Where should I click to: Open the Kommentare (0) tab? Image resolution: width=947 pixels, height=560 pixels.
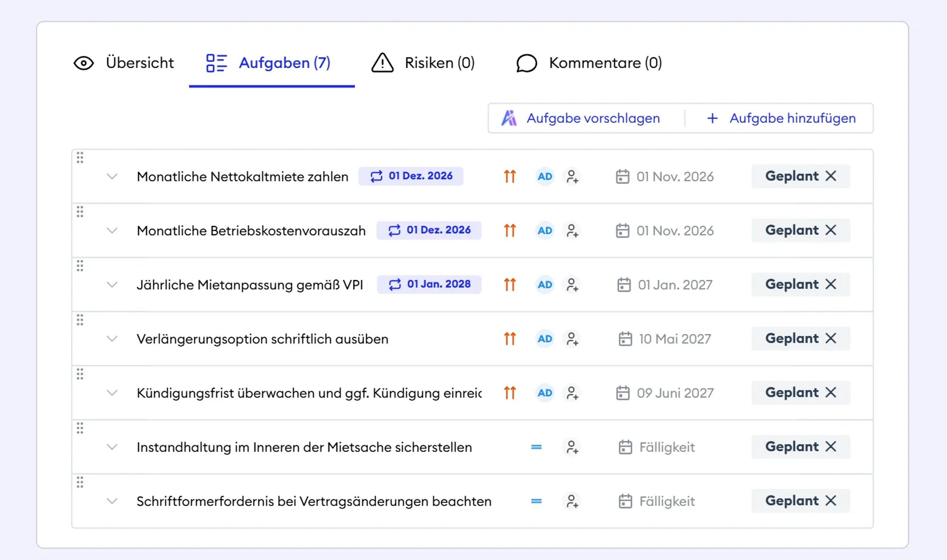[x=589, y=63]
